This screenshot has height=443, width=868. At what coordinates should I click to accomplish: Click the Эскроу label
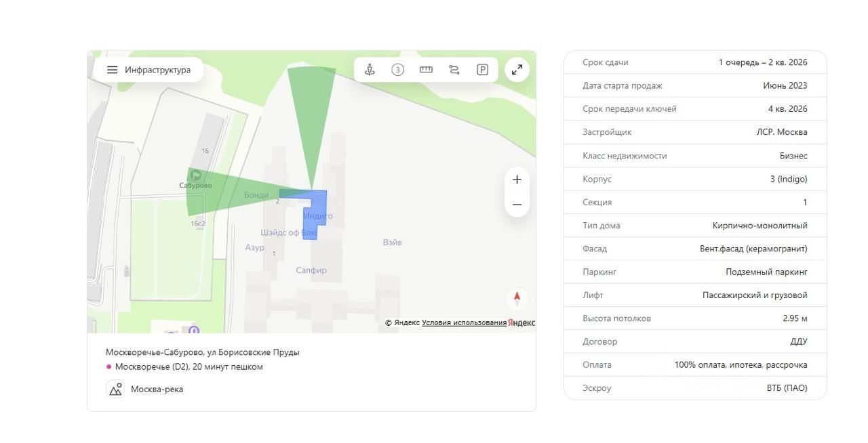[597, 388]
